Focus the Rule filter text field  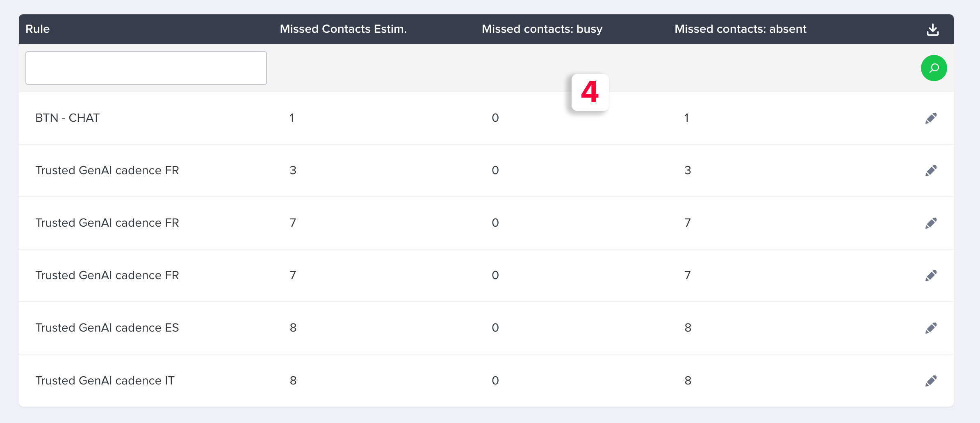(146, 68)
